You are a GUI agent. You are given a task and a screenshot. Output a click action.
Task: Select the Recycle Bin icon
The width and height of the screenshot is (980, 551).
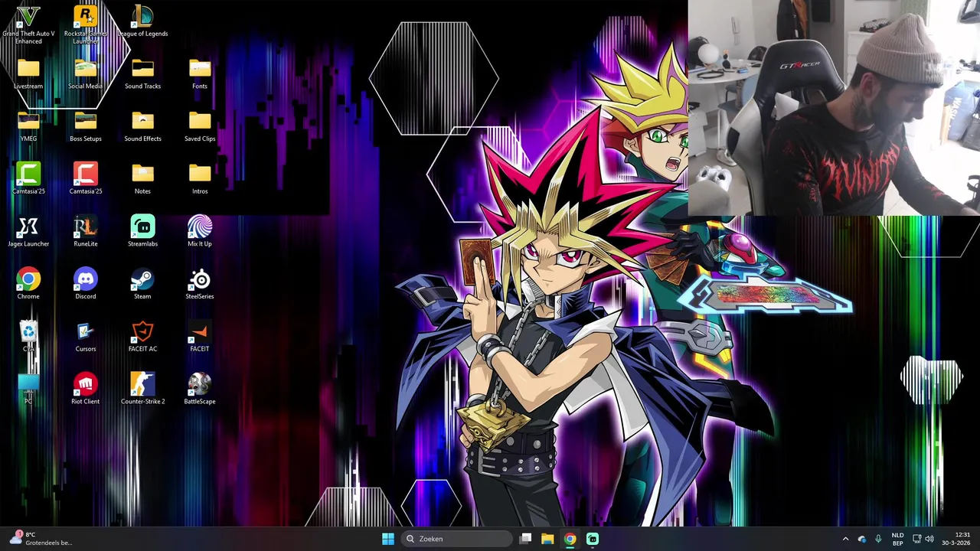pos(28,336)
